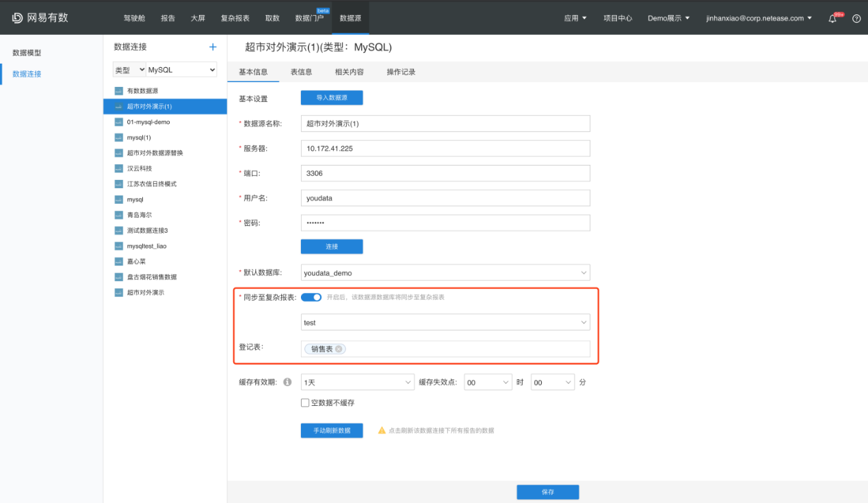
Task: Click the info icon beside 缓存有效期
Action: (287, 382)
